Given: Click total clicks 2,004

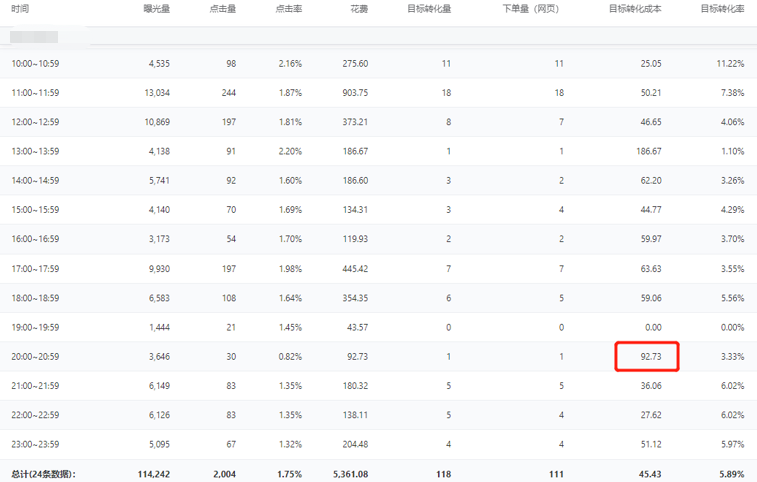Looking at the screenshot, I should point(224,474).
